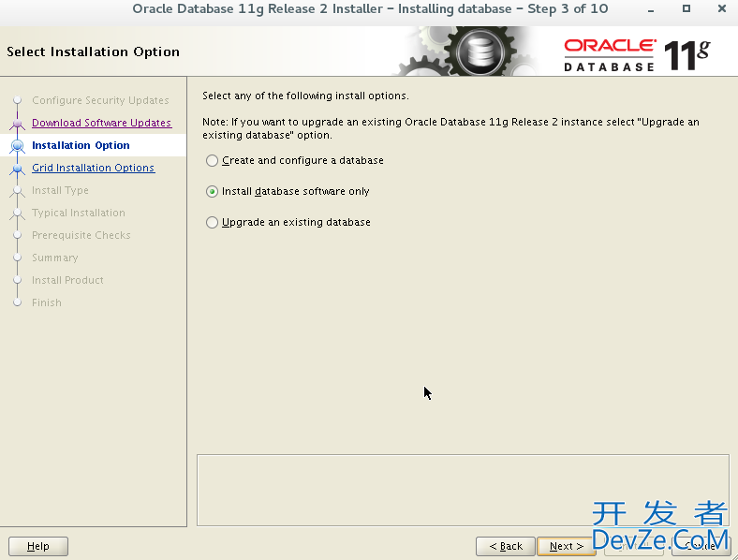Click the Select Installation Option heading
This screenshot has width=738, height=560.
[94, 52]
